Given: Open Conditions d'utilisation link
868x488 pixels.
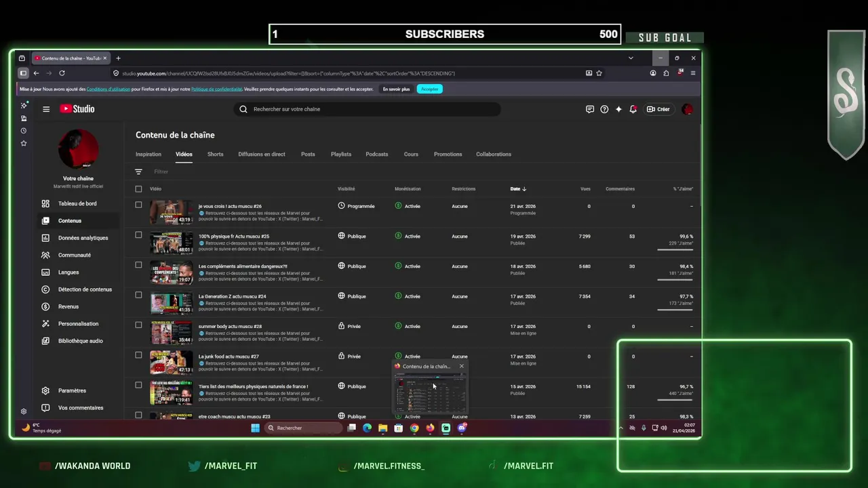Looking at the screenshot, I should (x=108, y=89).
